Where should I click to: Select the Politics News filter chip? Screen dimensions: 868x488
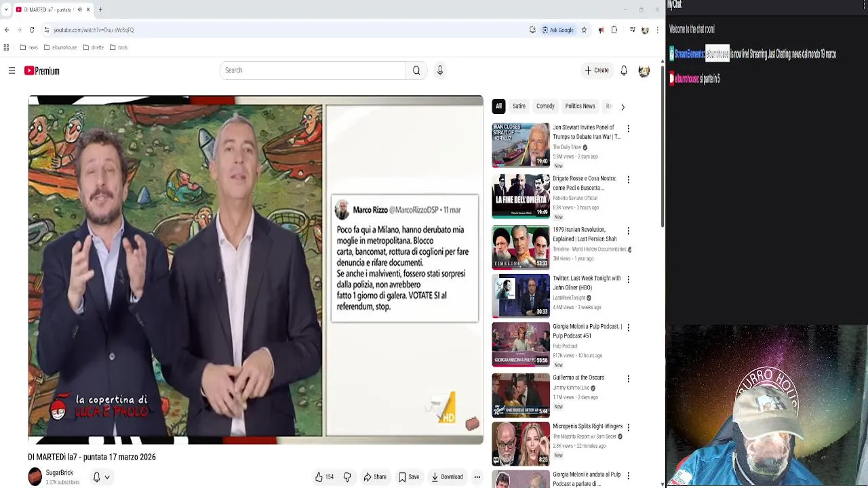580,106
